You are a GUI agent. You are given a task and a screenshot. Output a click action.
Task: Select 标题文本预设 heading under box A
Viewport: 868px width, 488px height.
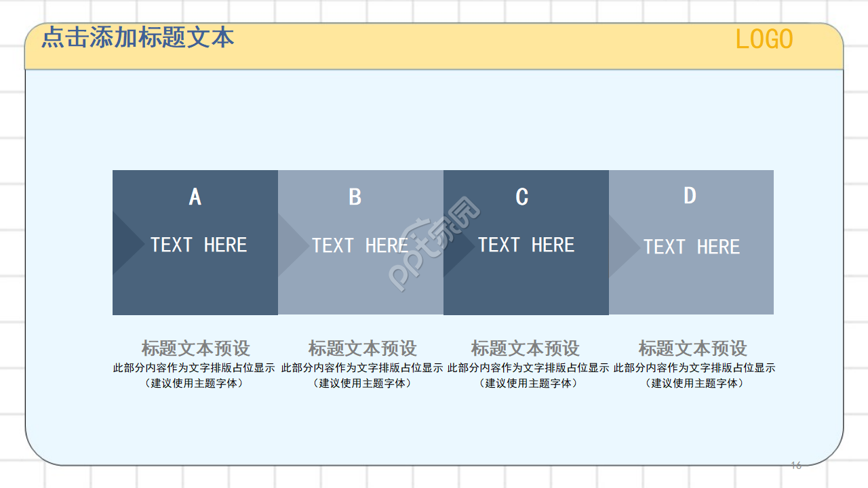coord(195,348)
